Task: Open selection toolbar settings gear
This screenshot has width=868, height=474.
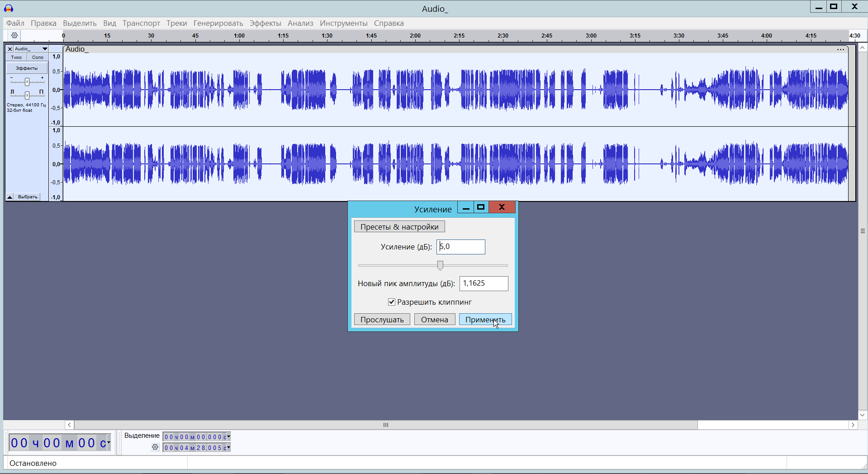Action: point(155,447)
